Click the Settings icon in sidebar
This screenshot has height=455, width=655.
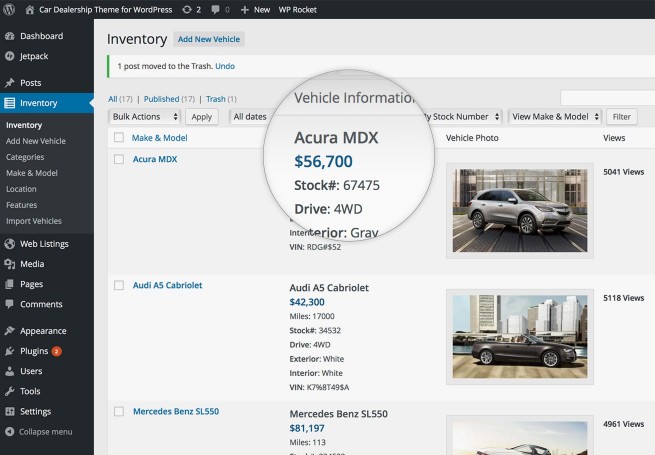click(x=10, y=411)
